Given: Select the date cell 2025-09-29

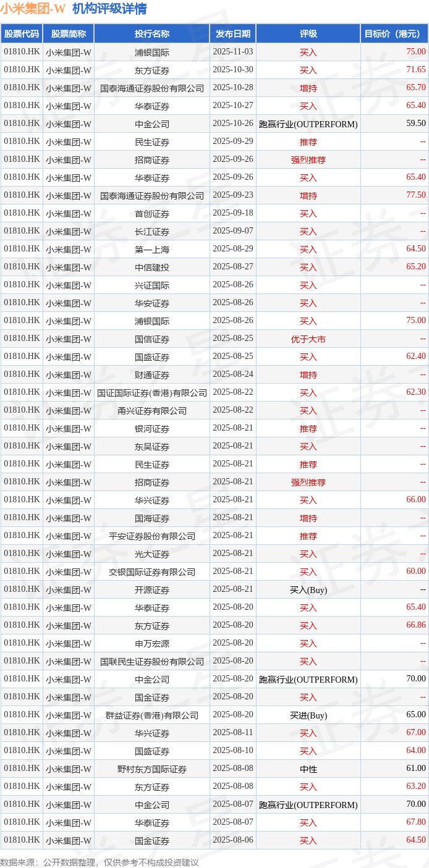Looking at the screenshot, I should [x=233, y=141].
